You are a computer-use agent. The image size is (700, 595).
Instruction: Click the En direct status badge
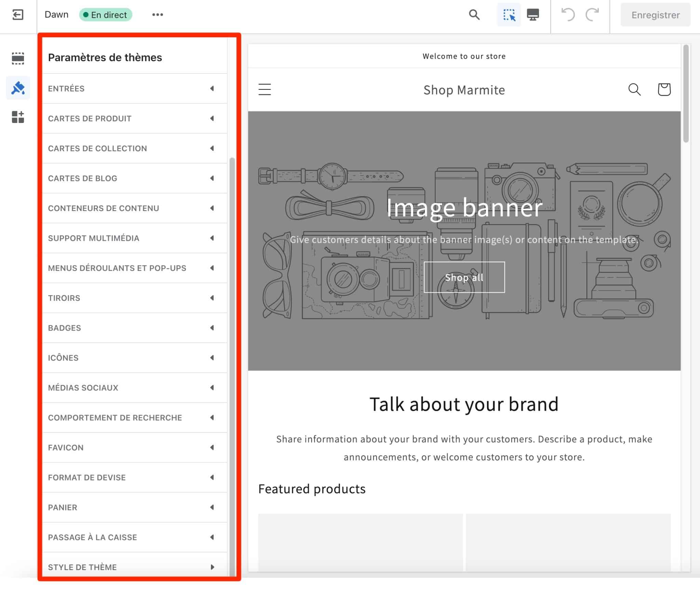(106, 15)
